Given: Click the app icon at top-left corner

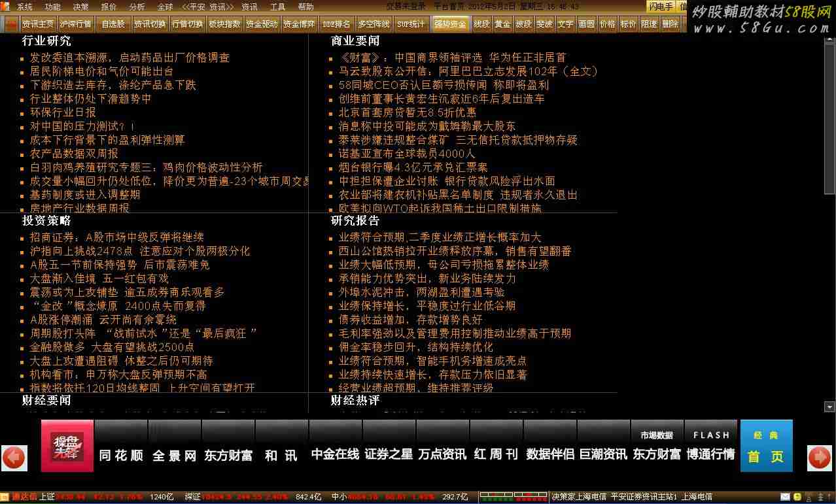Looking at the screenshot, I should point(5,7).
